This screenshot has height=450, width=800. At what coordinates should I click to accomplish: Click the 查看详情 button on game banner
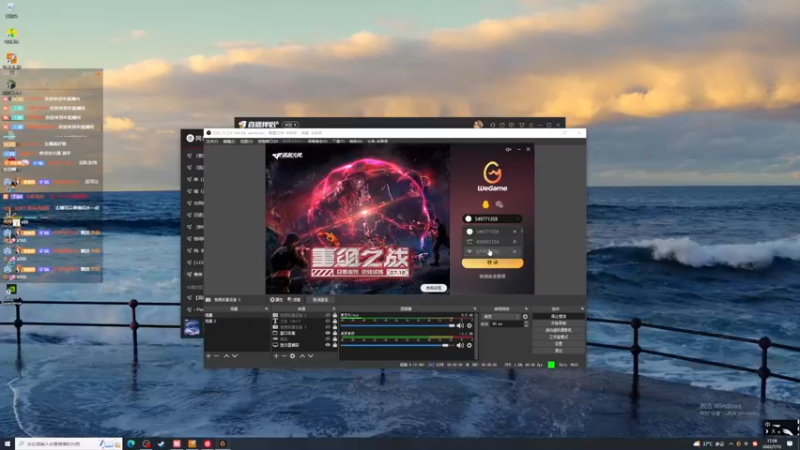[x=434, y=288]
